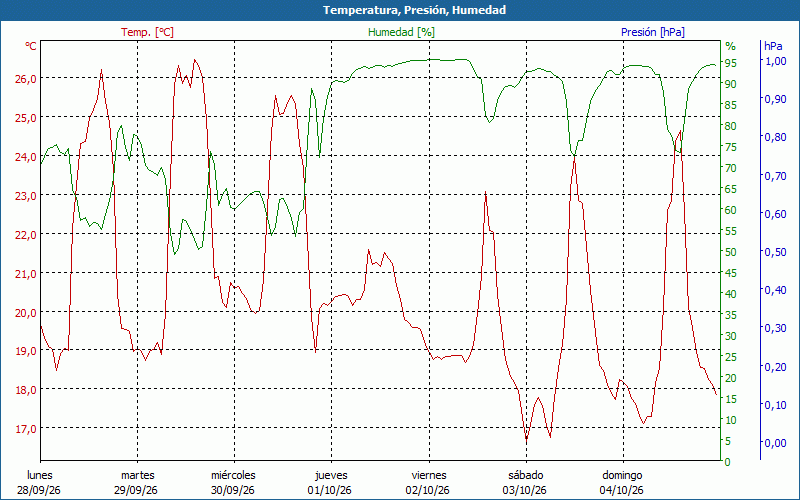Image resolution: width=800 pixels, height=500 pixels.
Task: Select the sábado 03/10/26 date label
Action: pos(524,483)
